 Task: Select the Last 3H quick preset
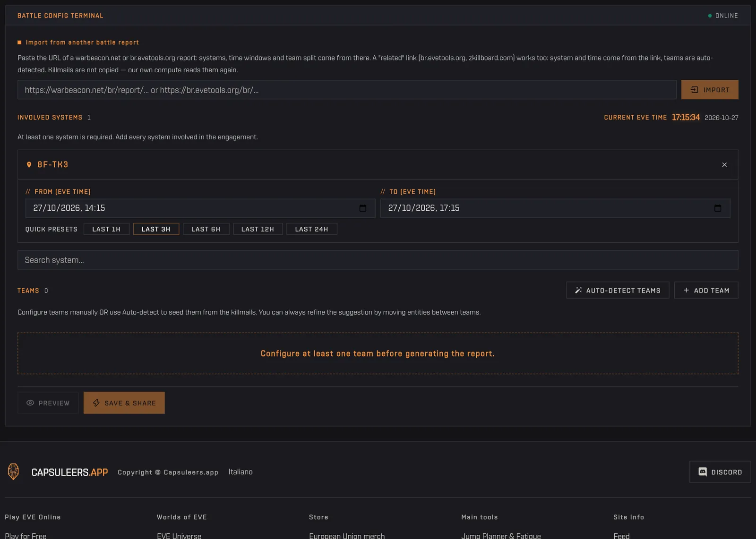tap(156, 229)
